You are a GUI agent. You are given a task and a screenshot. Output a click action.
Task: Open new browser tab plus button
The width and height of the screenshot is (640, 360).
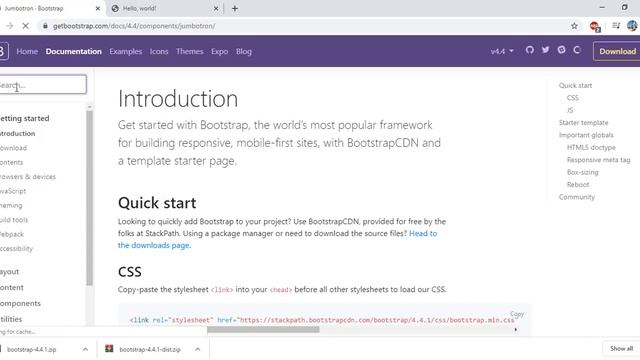click(x=235, y=9)
